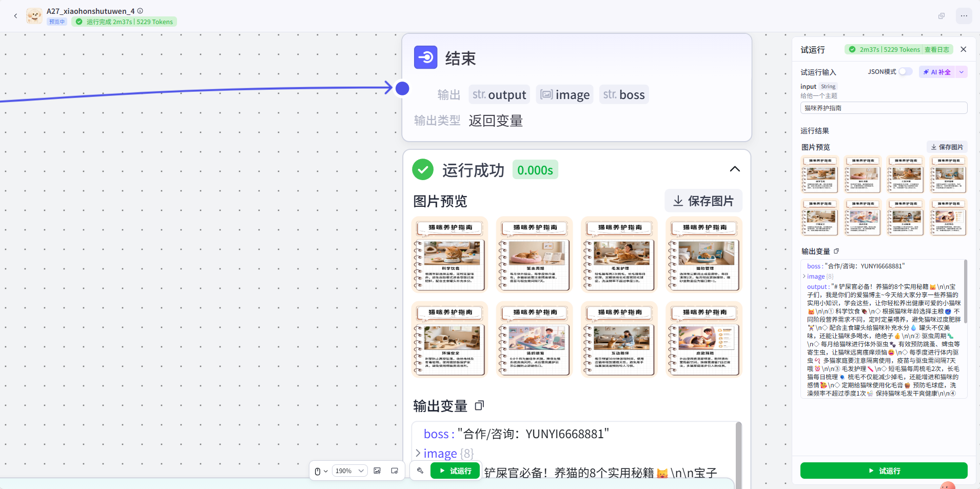Click the image variable chip on end node
Image resolution: width=980 pixels, height=489 pixels.
coord(565,95)
